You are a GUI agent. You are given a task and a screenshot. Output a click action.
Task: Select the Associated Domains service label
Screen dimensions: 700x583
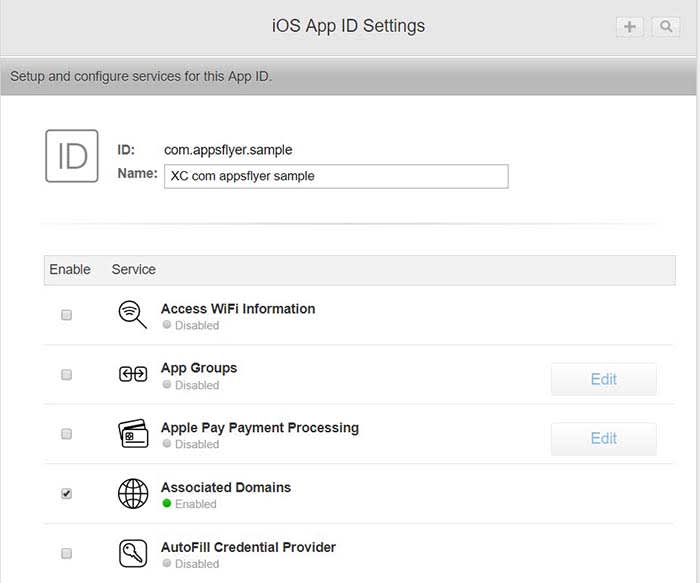pos(226,487)
